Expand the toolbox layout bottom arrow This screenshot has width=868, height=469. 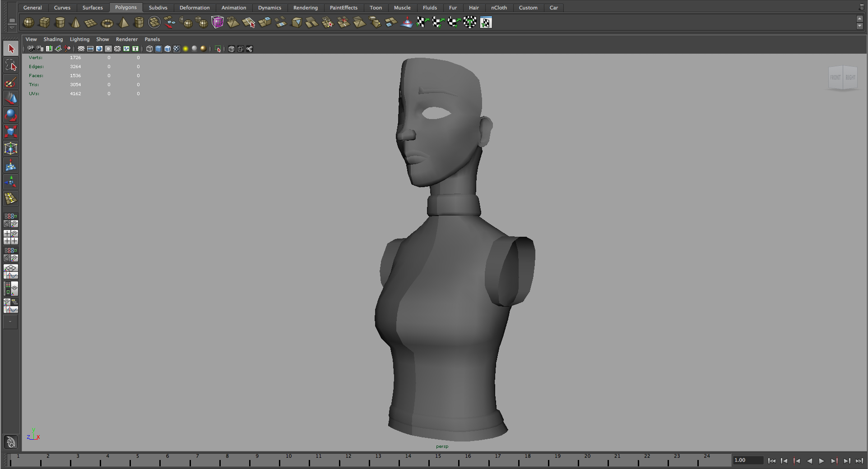click(x=10, y=322)
